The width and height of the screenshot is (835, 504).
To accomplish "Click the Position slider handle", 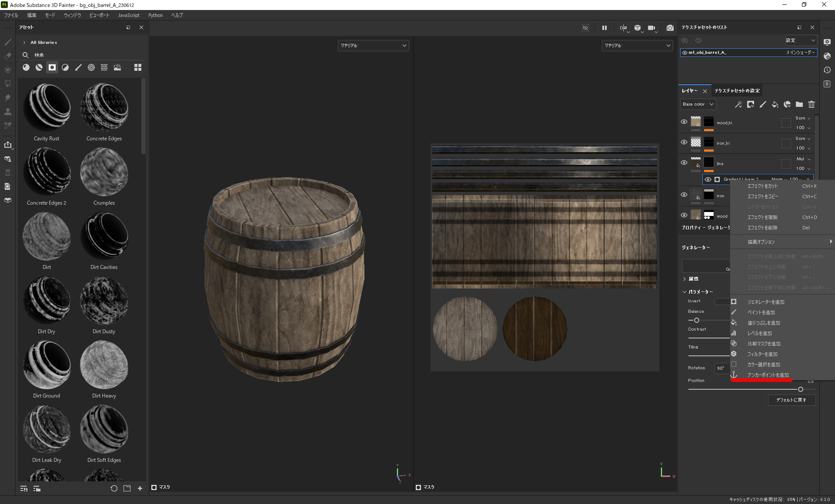I will 801,389.
